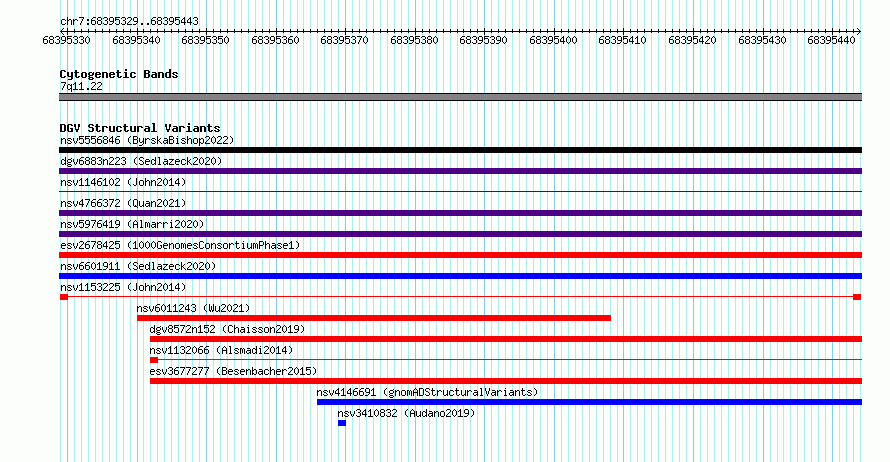Open nsv1153225 (John2014) variant label
Image resolution: width=890 pixels, height=462 pixels.
pos(123,287)
